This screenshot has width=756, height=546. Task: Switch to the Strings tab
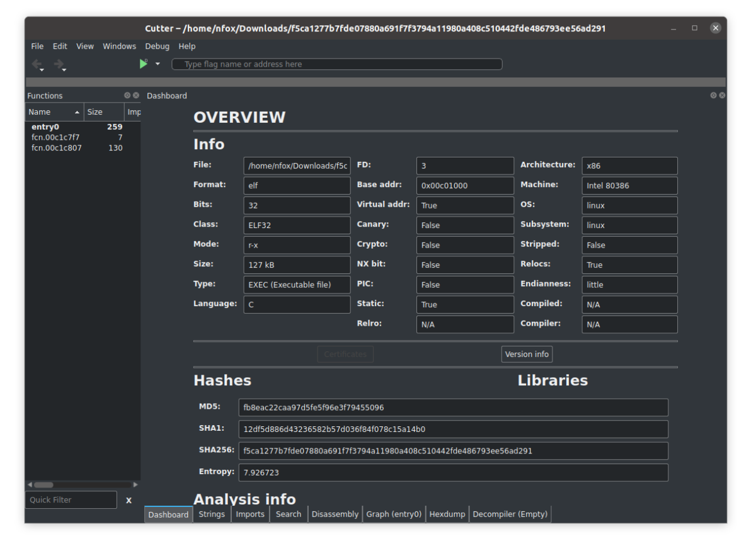212,514
